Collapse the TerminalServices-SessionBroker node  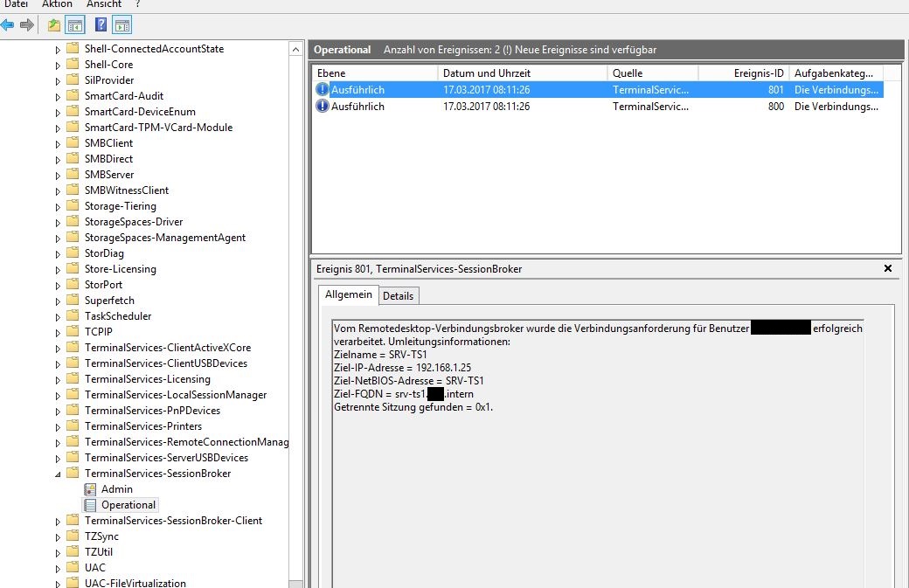[x=59, y=474]
